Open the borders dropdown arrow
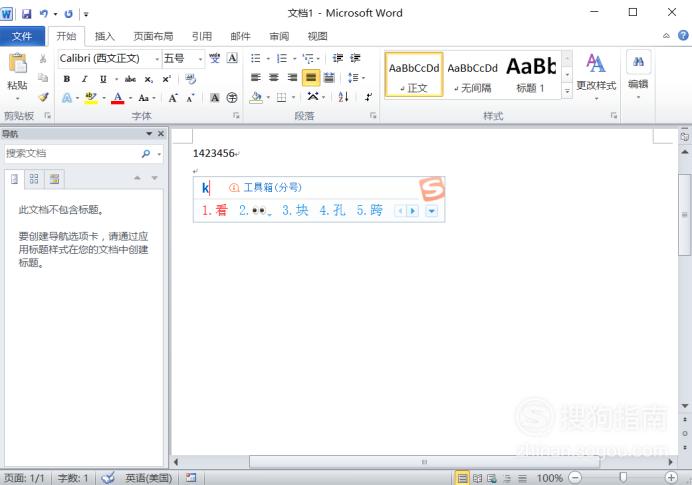This screenshot has height=485, width=692. point(293,98)
